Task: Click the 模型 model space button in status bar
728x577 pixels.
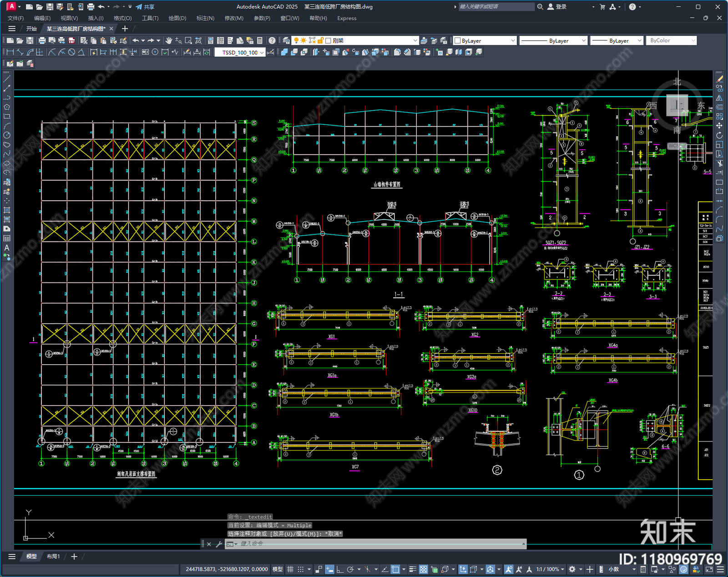Action: [x=278, y=569]
